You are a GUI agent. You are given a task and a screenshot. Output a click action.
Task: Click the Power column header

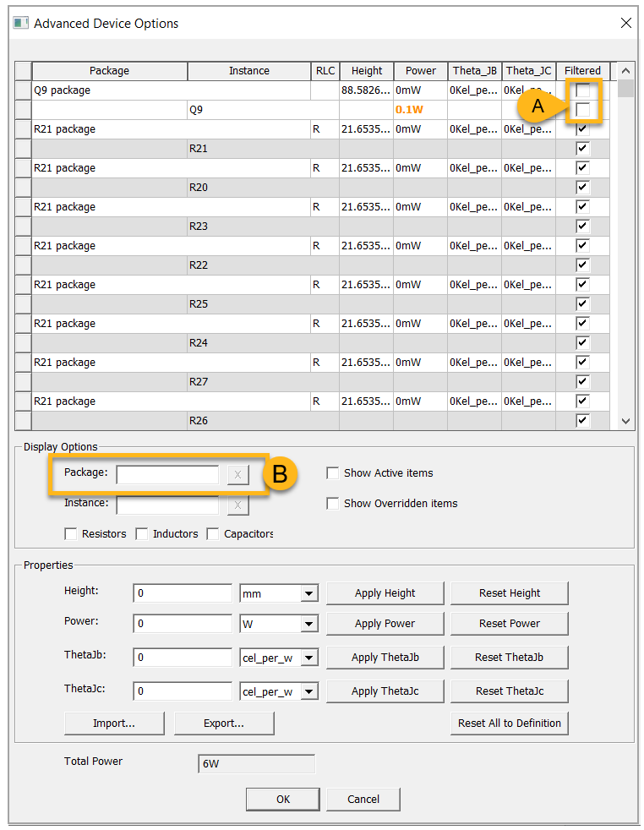coord(420,71)
